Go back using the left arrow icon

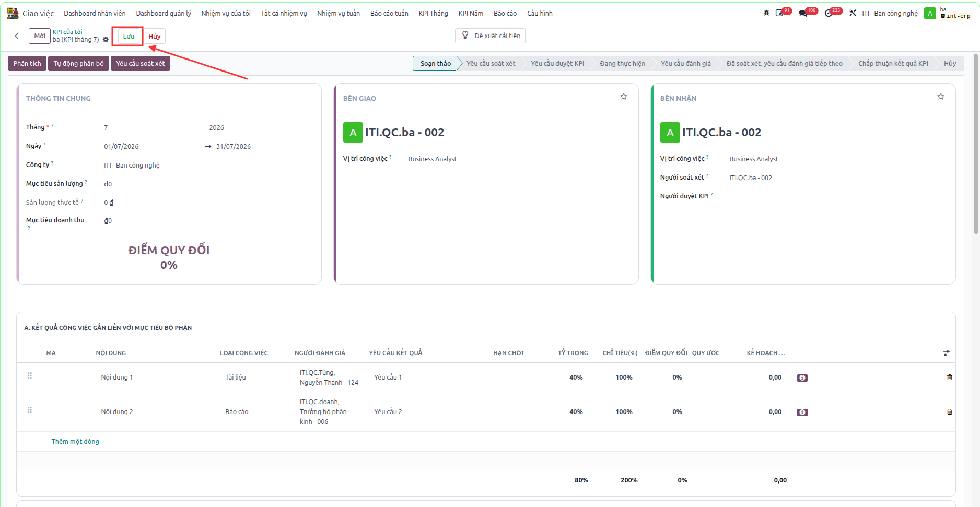pyautogui.click(x=17, y=36)
